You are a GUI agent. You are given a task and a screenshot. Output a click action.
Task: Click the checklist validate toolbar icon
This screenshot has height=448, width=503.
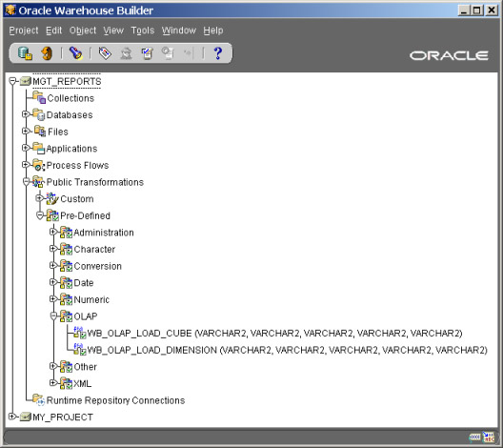click(x=148, y=53)
